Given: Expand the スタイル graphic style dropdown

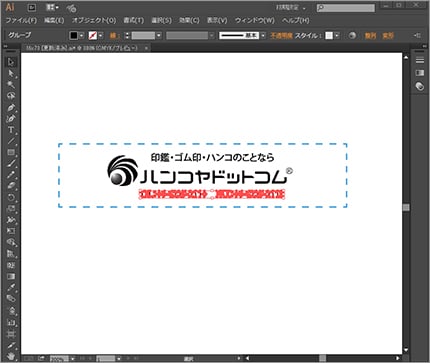Looking at the screenshot, I should tap(337, 35).
